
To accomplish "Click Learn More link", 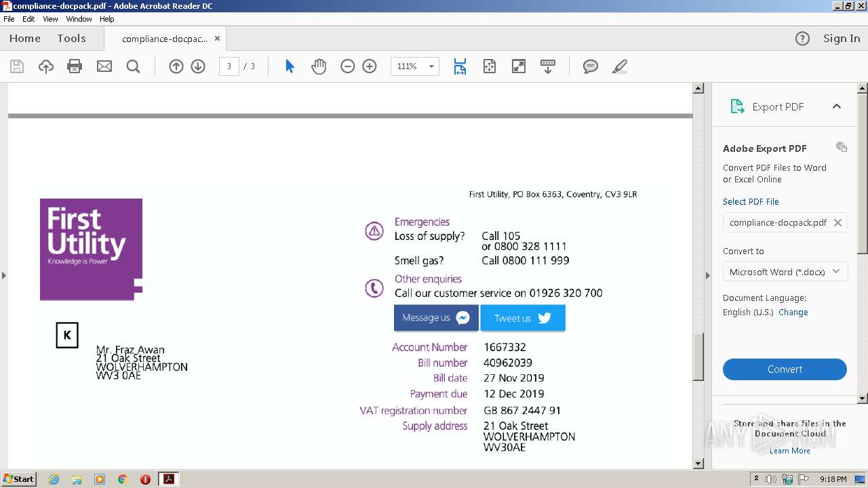I will (x=789, y=451).
